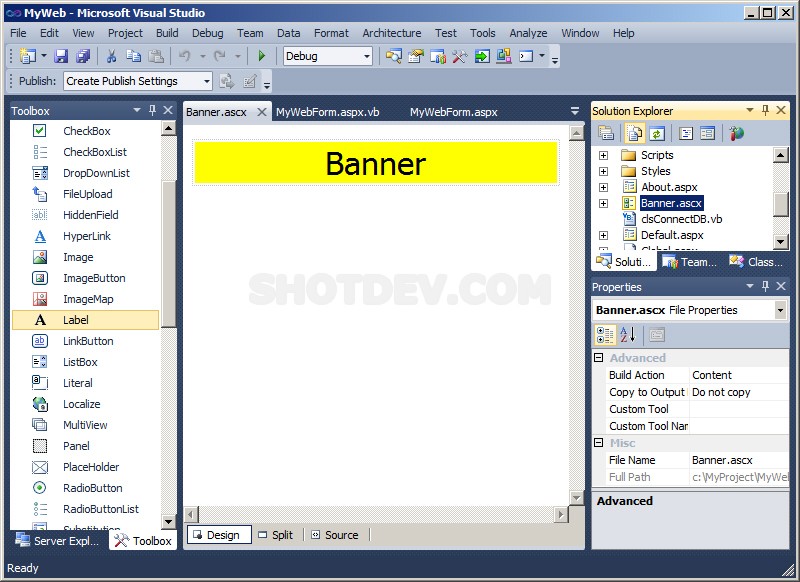Click the Cut scissors icon
Image resolution: width=800 pixels, height=582 pixels.
(111, 57)
